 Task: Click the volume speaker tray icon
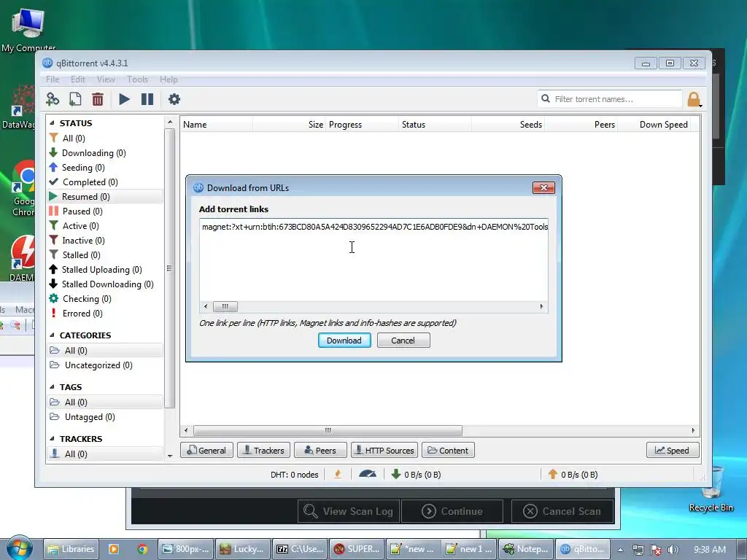tap(673, 550)
